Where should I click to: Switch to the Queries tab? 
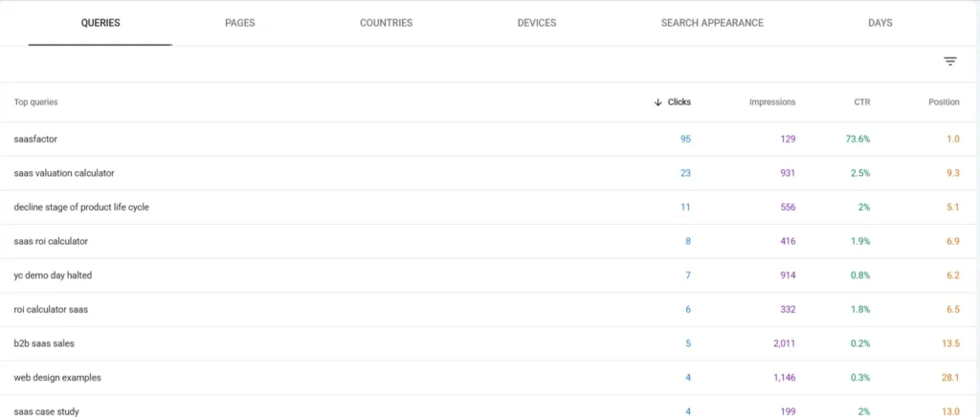click(x=100, y=23)
